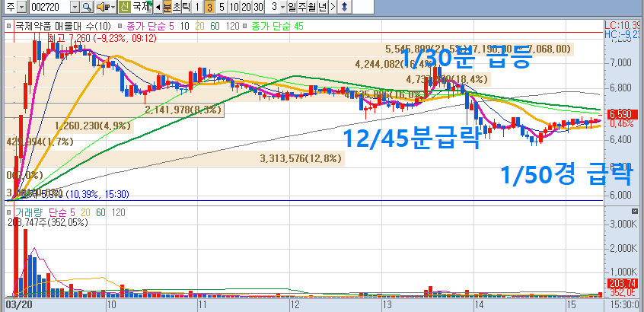Switch to the 1 minute interval
644x312 pixels.
197,7
